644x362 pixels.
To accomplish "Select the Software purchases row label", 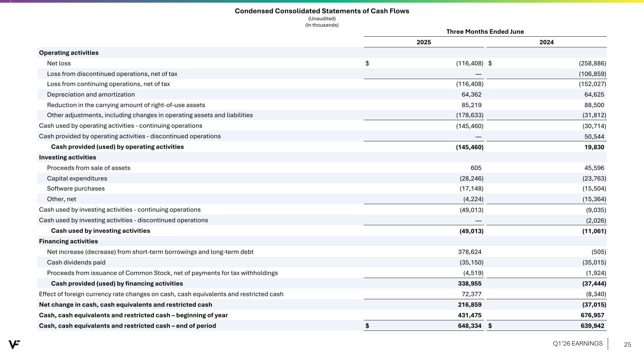I will click(76, 189).
